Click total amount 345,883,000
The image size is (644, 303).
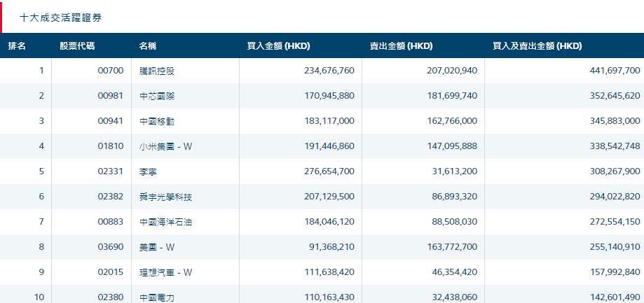615,121
